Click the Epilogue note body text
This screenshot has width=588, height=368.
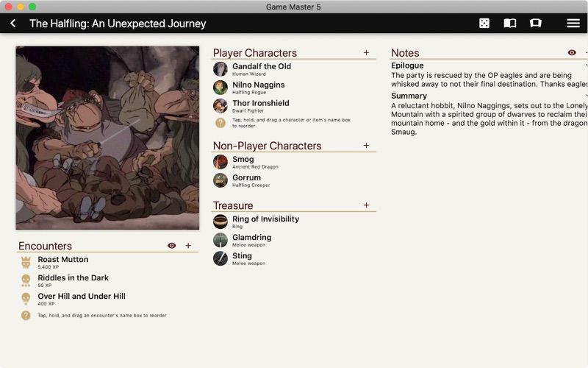point(490,79)
